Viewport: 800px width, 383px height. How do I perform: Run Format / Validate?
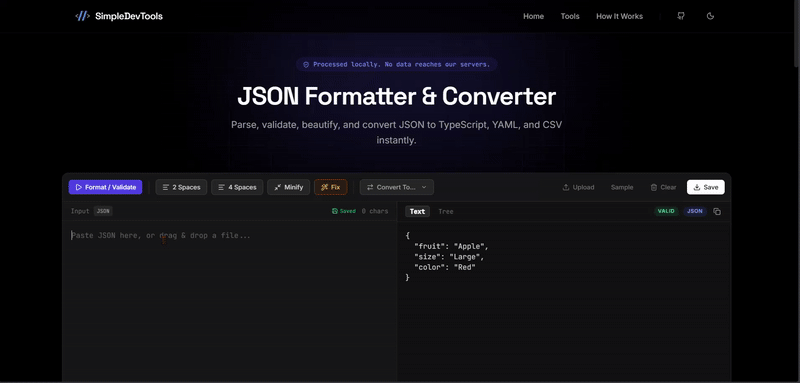(106, 187)
